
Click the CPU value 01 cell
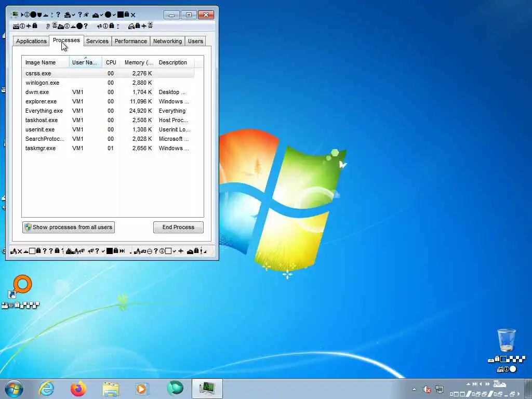[111, 148]
